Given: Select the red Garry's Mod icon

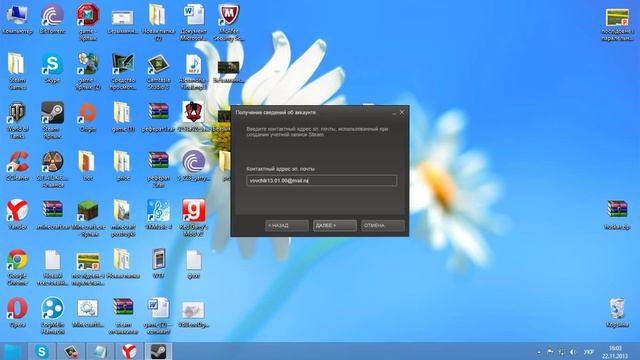Looking at the screenshot, I should [x=193, y=218].
